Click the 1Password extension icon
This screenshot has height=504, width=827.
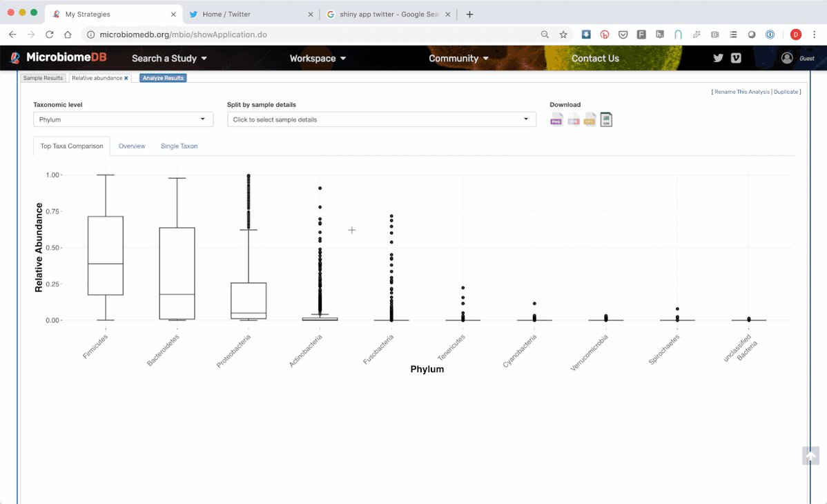tap(770, 35)
